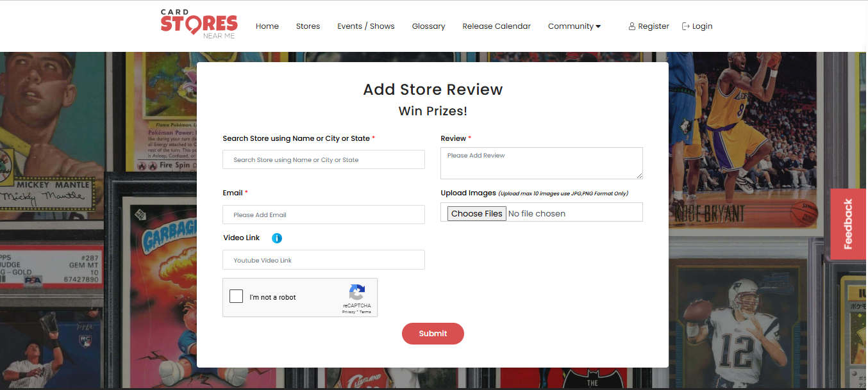Open the Feedback panel on the right edge
The height and width of the screenshot is (390, 868).
[848, 224]
